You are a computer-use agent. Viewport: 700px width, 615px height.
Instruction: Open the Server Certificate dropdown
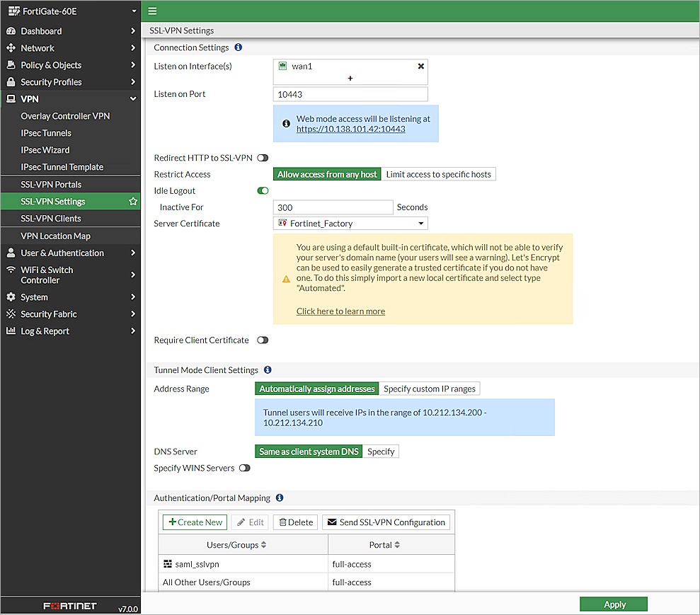click(350, 224)
